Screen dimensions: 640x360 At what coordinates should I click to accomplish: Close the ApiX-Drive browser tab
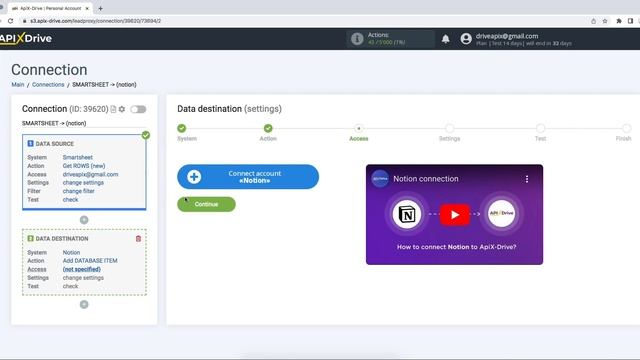click(x=87, y=8)
